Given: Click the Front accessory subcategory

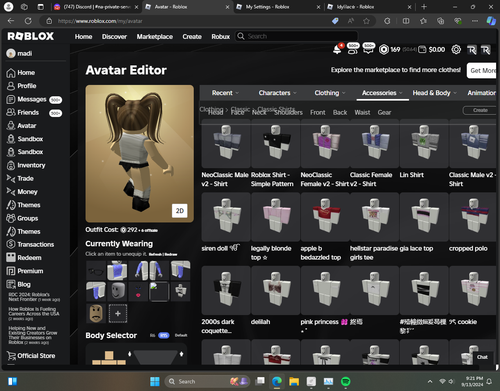Looking at the screenshot, I should [318, 113].
